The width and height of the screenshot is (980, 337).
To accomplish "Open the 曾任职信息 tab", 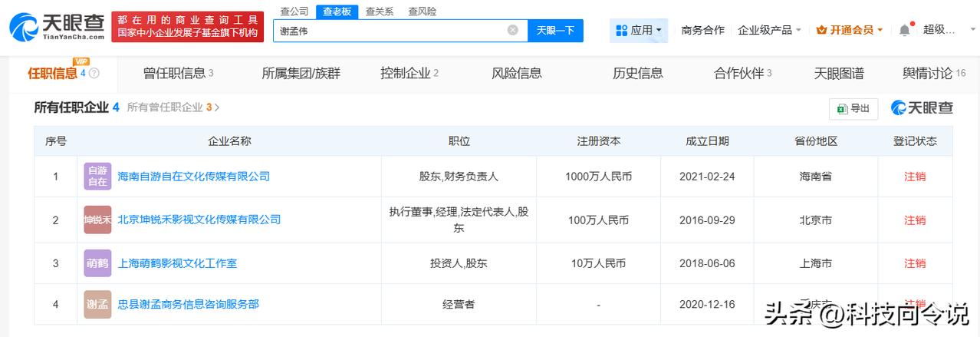I will 178,73.
